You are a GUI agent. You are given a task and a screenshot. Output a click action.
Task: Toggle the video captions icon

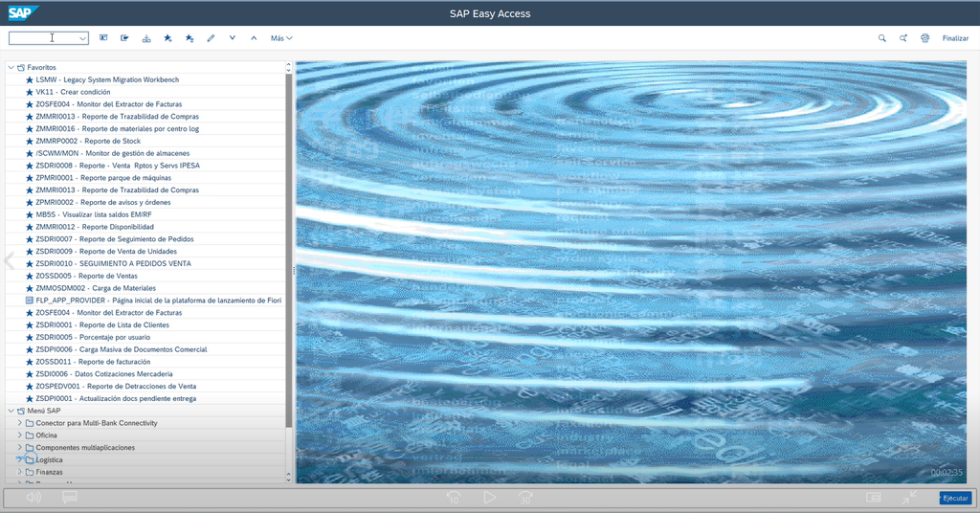(69, 498)
